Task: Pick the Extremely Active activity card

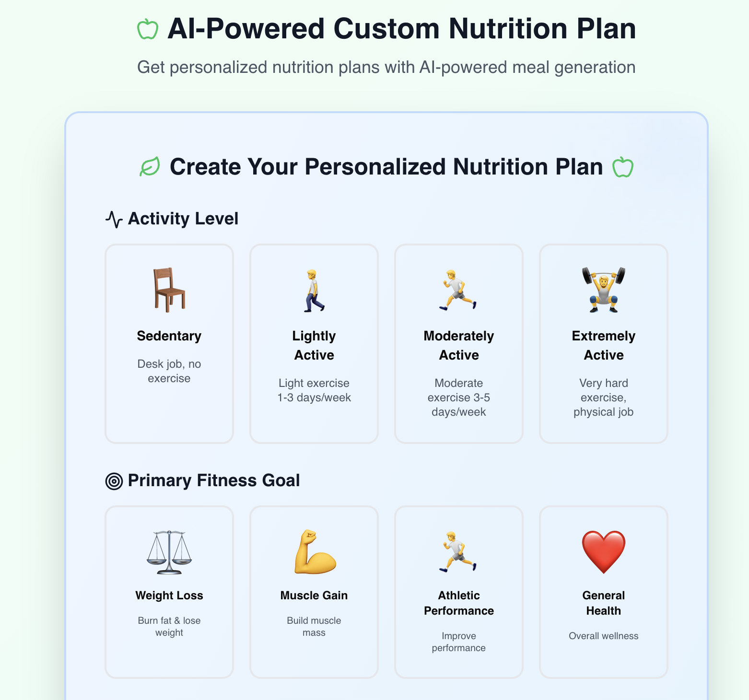Action: tap(603, 343)
